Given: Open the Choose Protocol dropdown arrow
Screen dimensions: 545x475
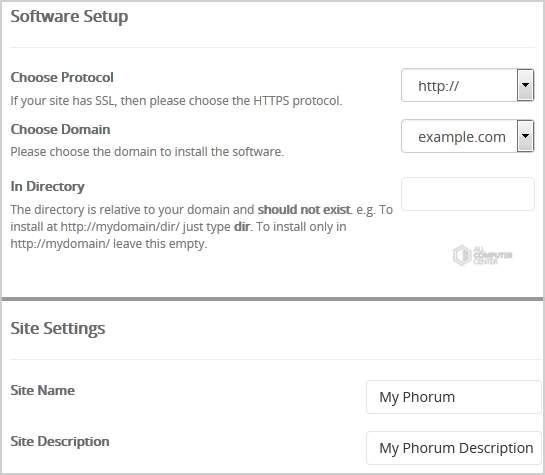Looking at the screenshot, I should point(525,85).
